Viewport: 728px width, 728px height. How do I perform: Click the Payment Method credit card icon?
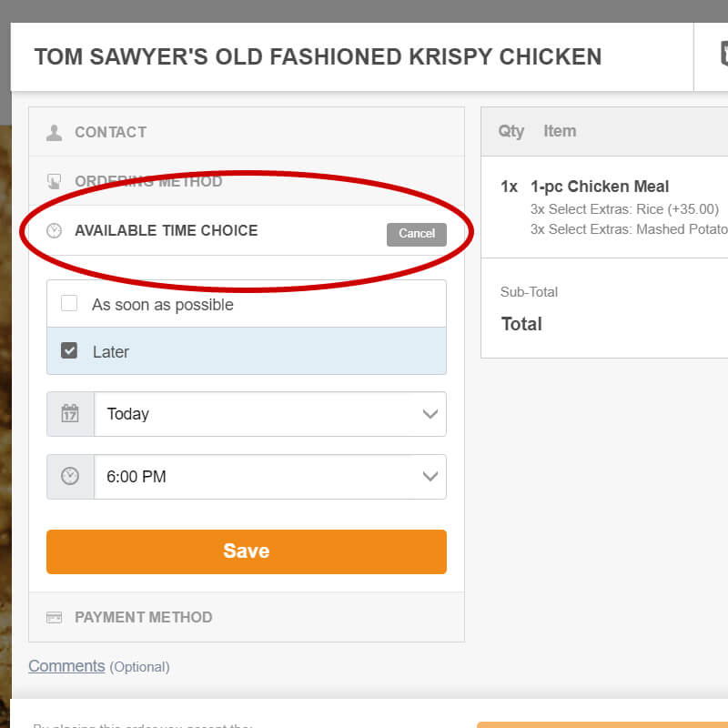(55, 618)
